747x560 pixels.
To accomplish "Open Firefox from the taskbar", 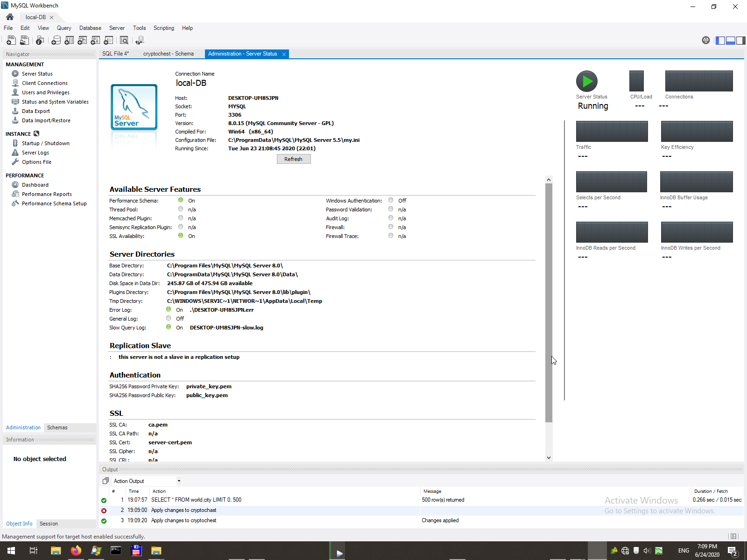I will (x=76, y=551).
